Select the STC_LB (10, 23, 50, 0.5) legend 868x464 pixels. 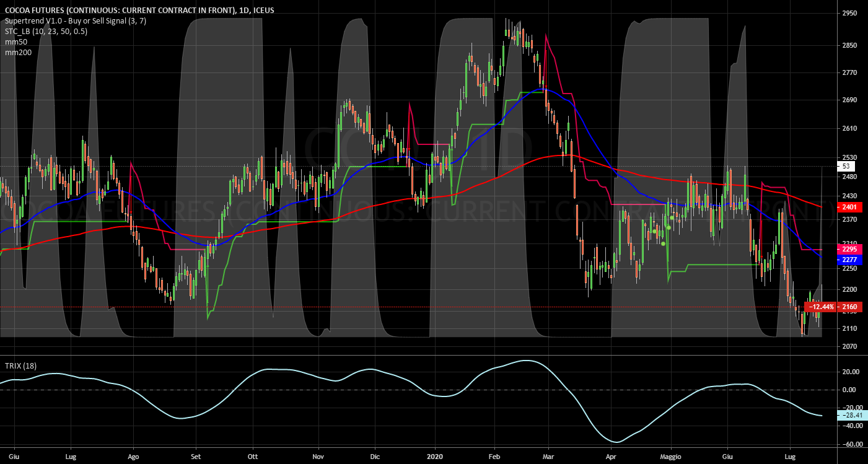coord(46,32)
